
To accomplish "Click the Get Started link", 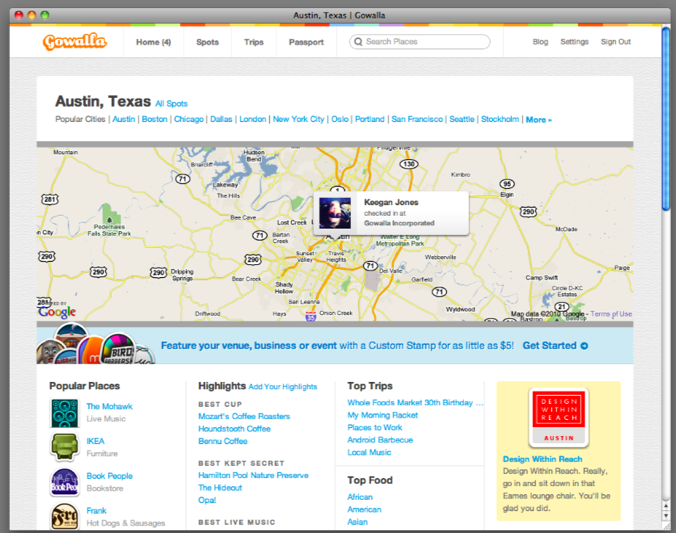I will pos(549,345).
